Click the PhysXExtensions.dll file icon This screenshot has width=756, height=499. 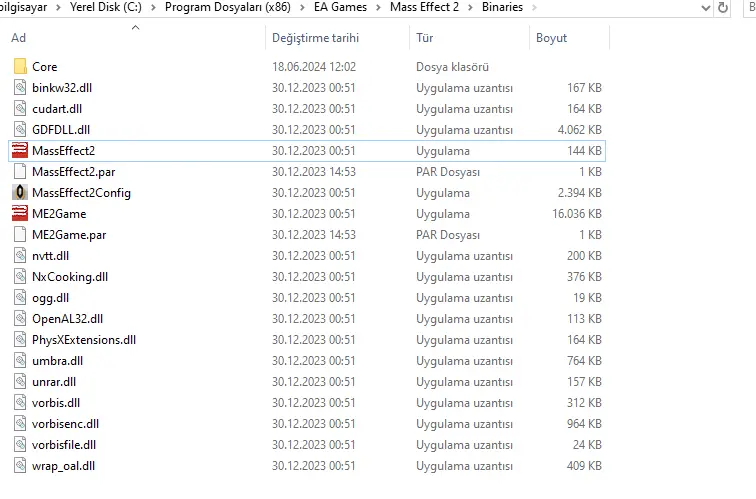click(20, 339)
